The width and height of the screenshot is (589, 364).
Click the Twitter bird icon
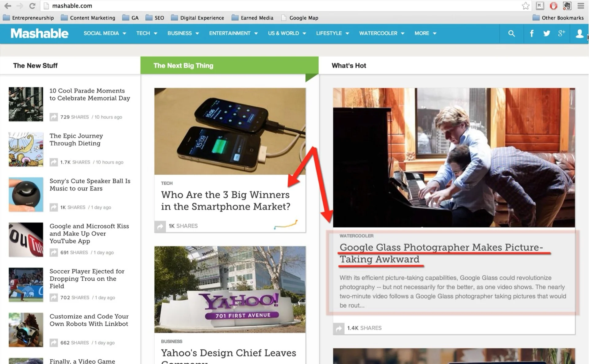(x=546, y=33)
